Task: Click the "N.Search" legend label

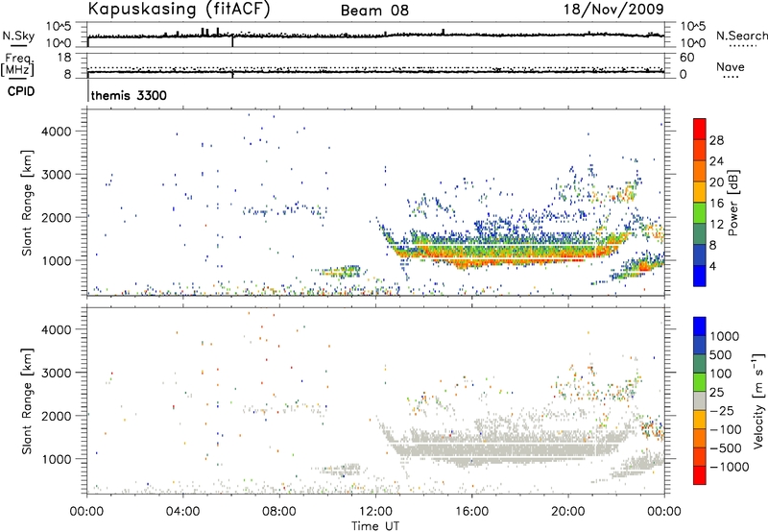Action: point(742,36)
